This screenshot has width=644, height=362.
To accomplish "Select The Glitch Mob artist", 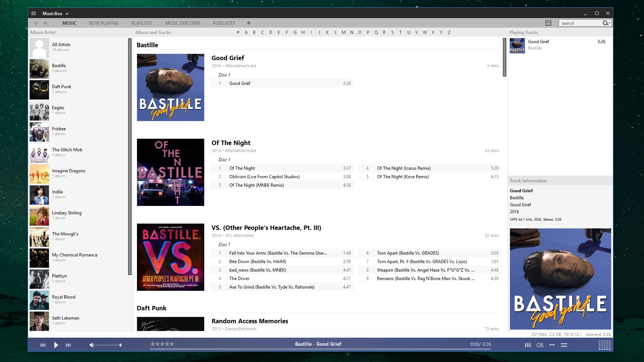I will pyautogui.click(x=78, y=152).
